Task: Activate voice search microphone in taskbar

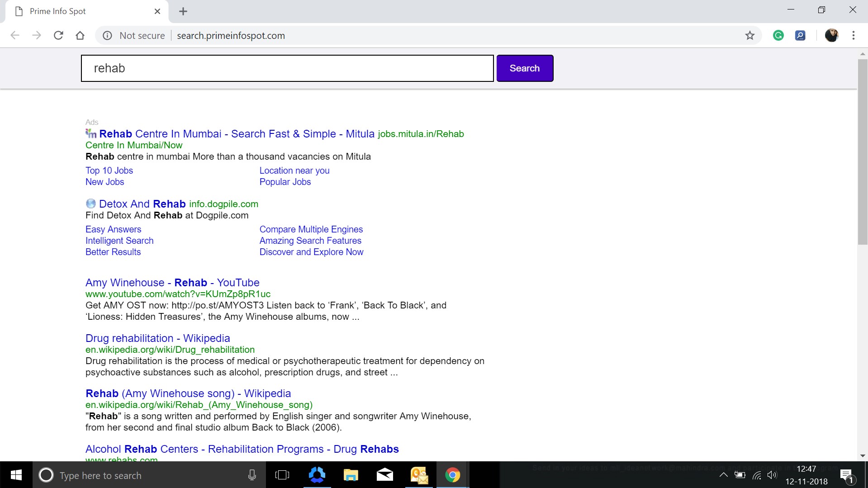Action: click(x=252, y=475)
